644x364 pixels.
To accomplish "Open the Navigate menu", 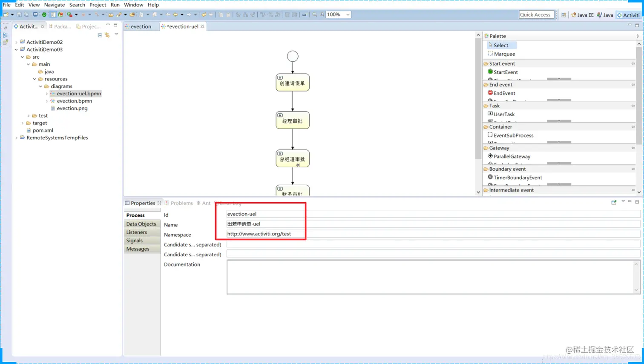I will pos(55,5).
